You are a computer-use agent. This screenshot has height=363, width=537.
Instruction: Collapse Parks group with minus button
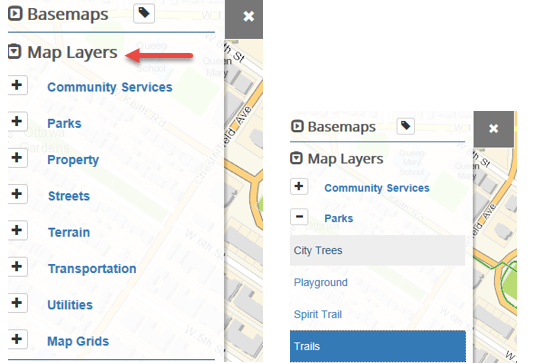click(x=299, y=217)
